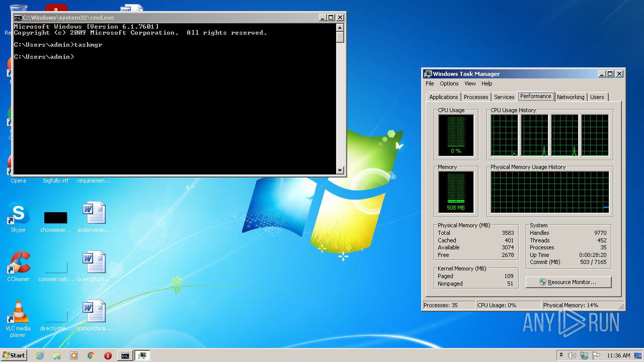
Task: Launch VLC media player shortcut
Action: point(18,319)
